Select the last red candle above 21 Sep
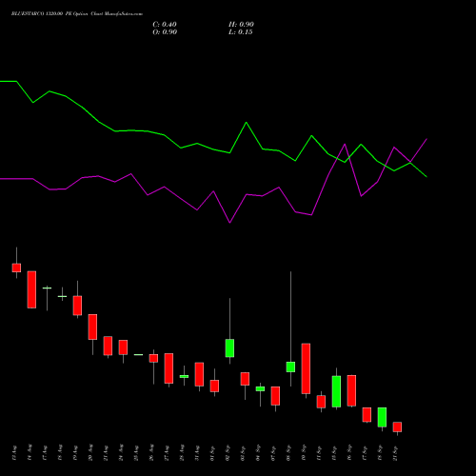476x476 pixels. tap(397, 426)
